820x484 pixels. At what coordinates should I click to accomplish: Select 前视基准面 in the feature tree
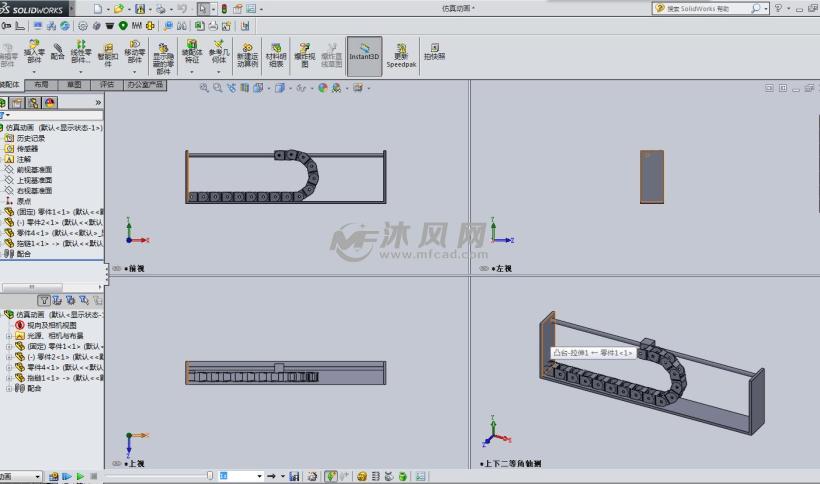(34, 169)
